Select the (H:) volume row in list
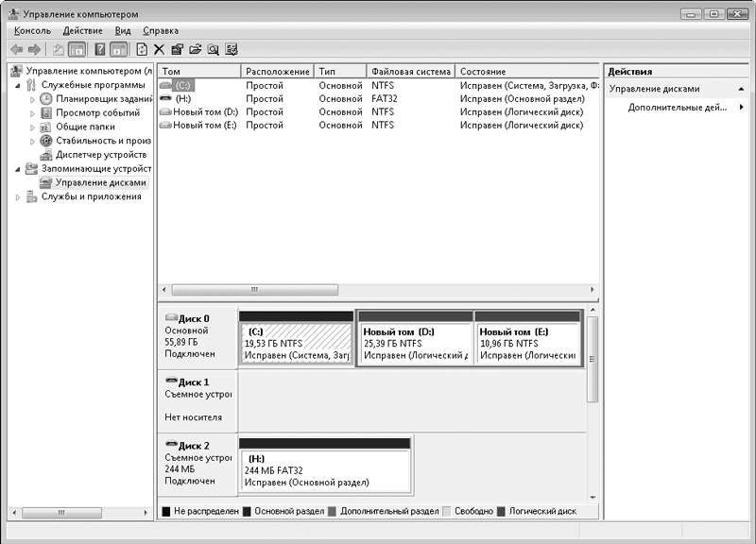Screen dimensions: 756x544 tap(183, 98)
